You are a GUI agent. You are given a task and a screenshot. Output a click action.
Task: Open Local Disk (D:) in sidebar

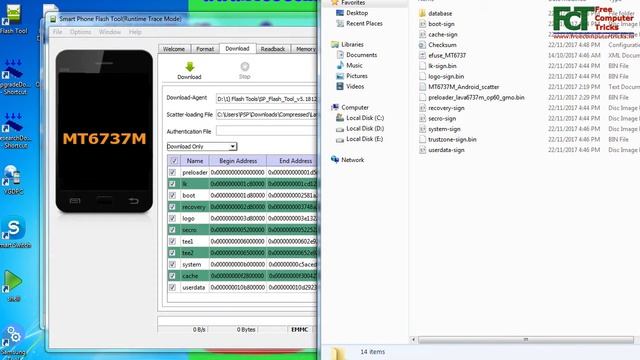(x=364, y=129)
